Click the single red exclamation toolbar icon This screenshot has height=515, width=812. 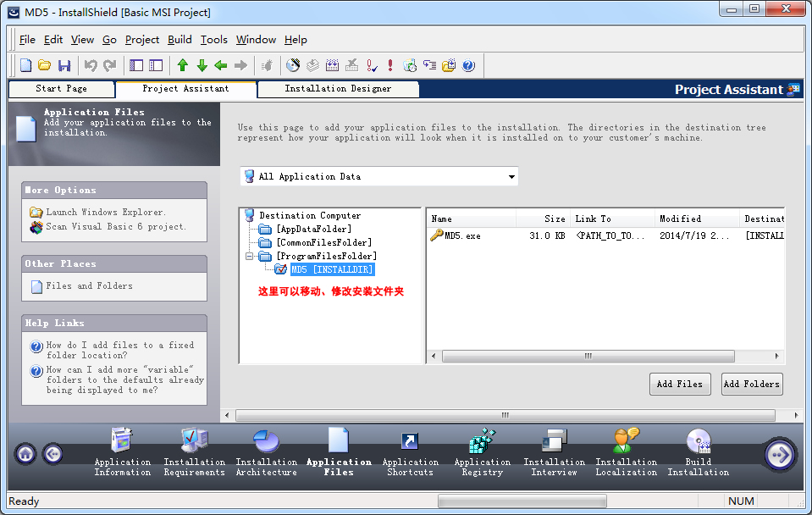coord(390,65)
